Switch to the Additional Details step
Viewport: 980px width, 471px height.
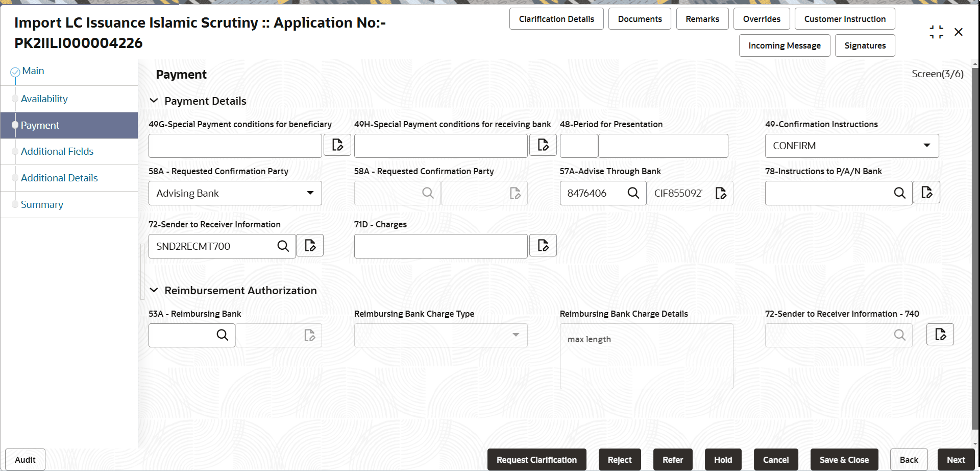coord(59,178)
